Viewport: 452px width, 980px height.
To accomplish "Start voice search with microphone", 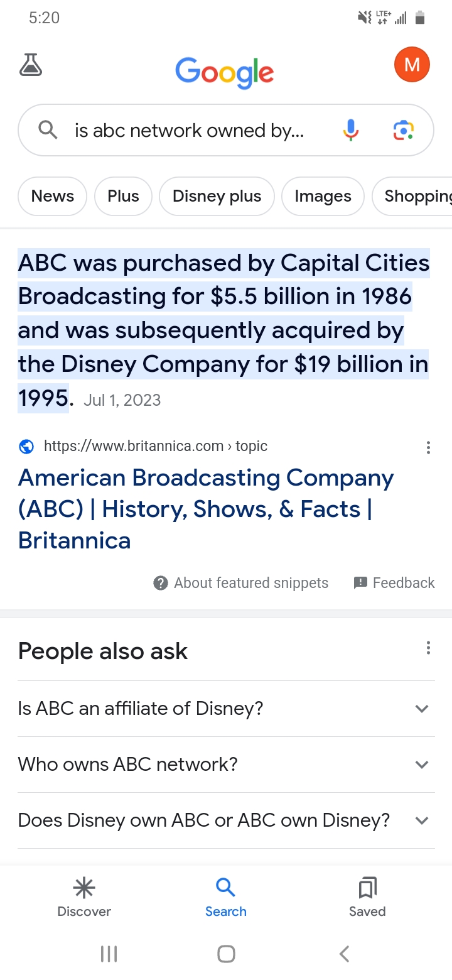I will click(x=351, y=130).
